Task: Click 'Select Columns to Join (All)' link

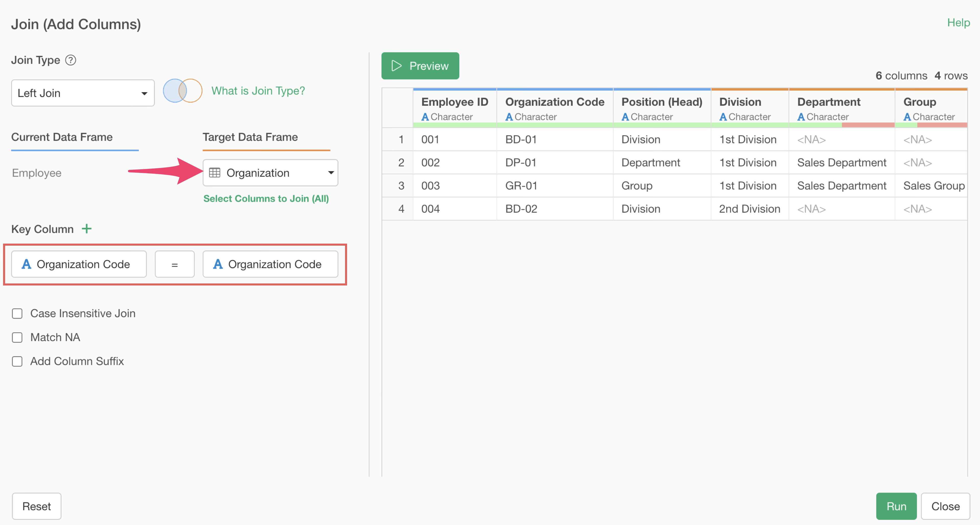Action: point(266,198)
